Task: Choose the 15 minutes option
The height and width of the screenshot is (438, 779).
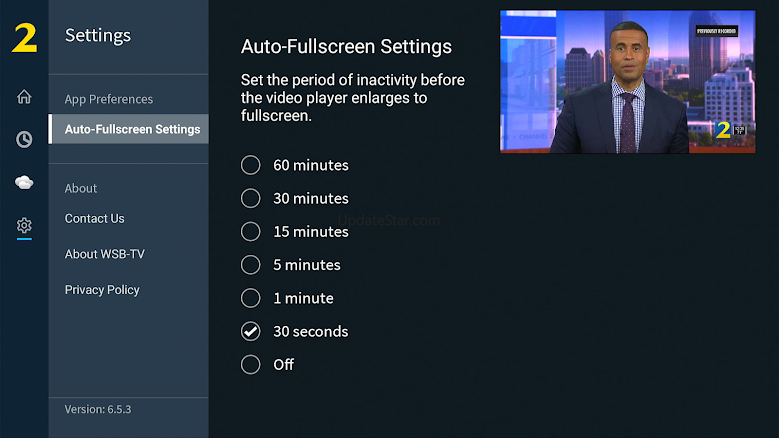Action: 295,232
